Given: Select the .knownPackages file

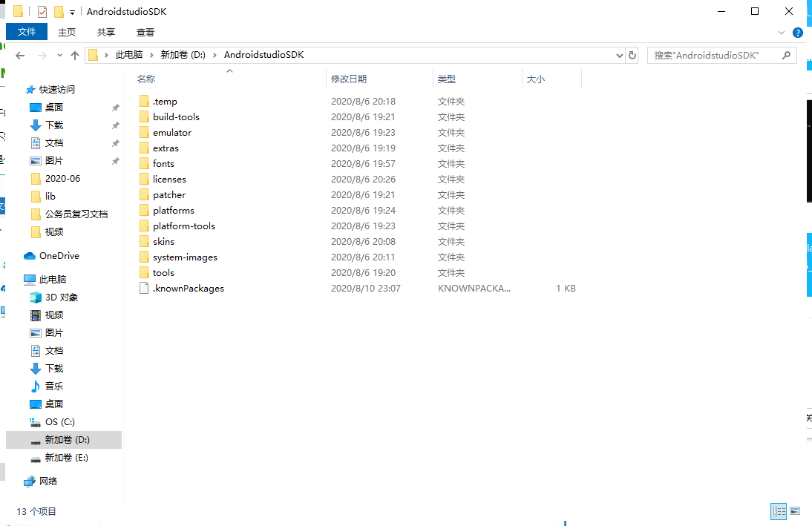Looking at the screenshot, I should pyautogui.click(x=188, y=288).
